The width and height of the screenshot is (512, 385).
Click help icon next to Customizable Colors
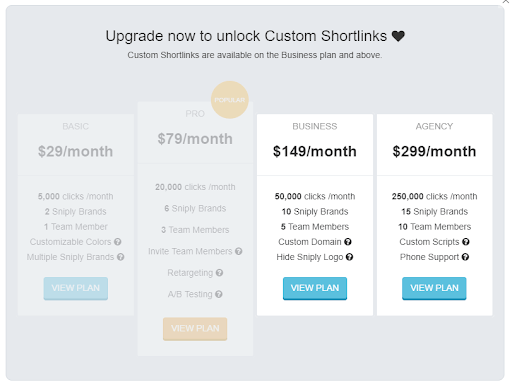[117, 242]
